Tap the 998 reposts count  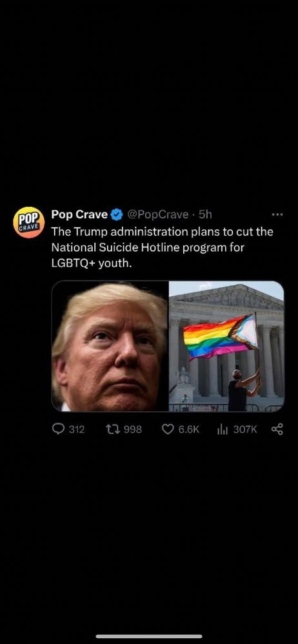coord(132,429)
